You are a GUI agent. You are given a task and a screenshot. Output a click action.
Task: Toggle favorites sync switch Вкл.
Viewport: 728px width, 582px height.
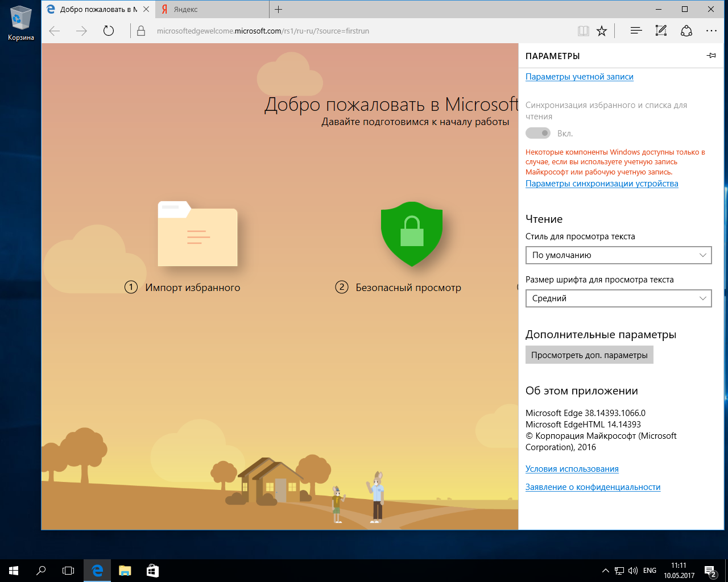[x=538, y=134]
